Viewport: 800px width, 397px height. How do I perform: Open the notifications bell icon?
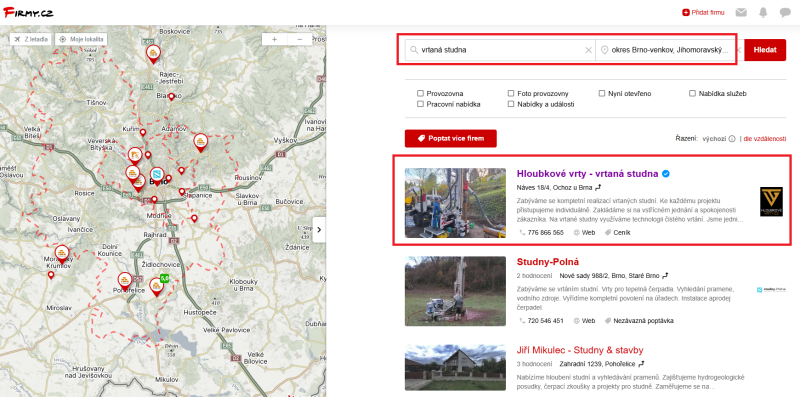763,13
